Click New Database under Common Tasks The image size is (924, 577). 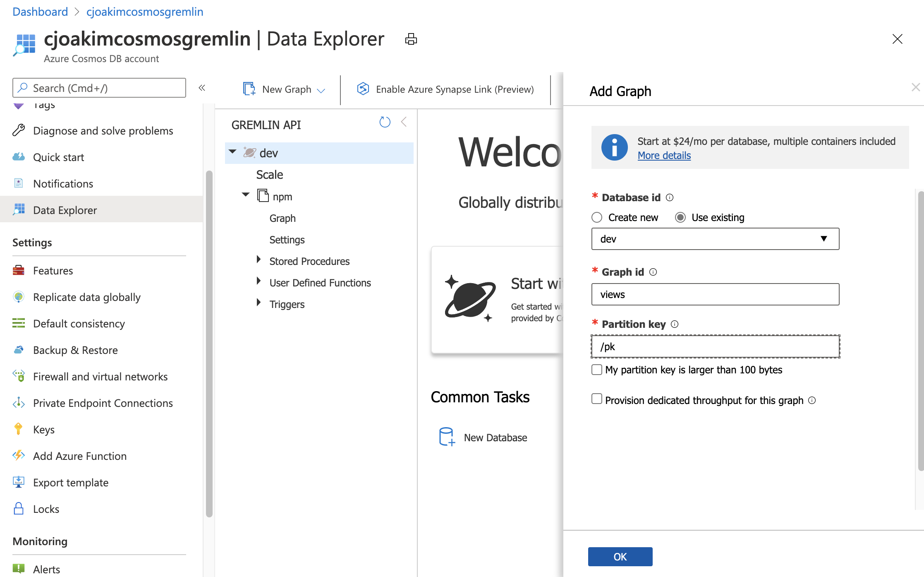tap(483, 438)
